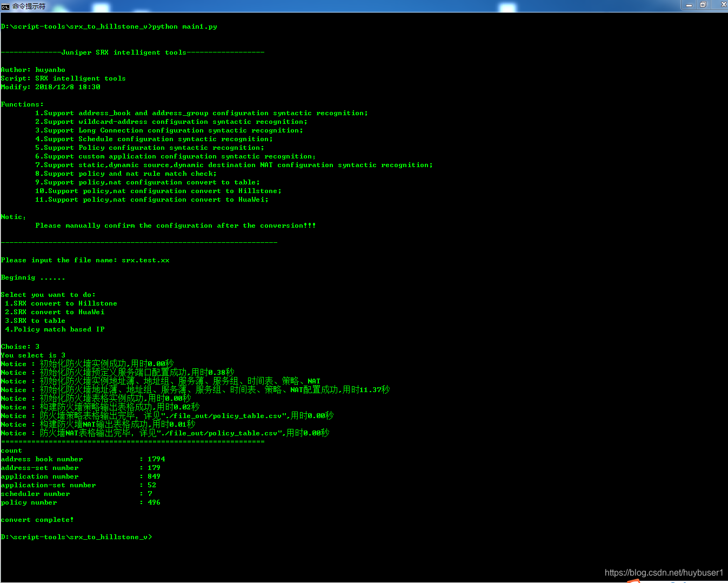Screen dimensions: 728x583
Task: Click function 10 convert to Hillstone
Action: (158, 191)
